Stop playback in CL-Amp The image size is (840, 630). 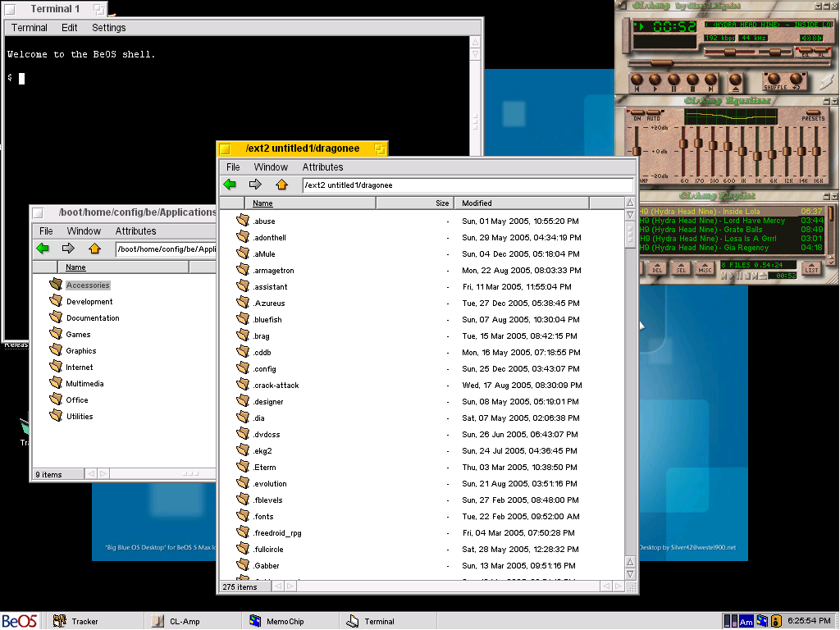coord(692,83)
